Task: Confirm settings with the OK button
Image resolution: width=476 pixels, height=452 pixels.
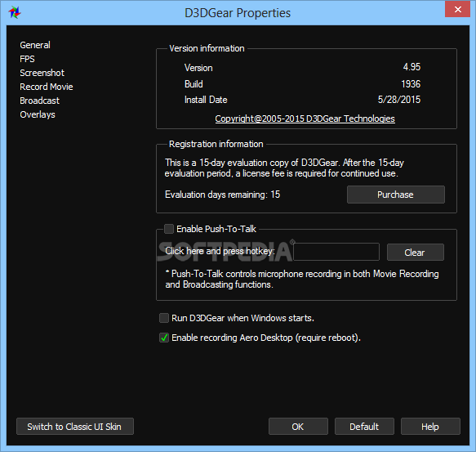Action: 298,427
